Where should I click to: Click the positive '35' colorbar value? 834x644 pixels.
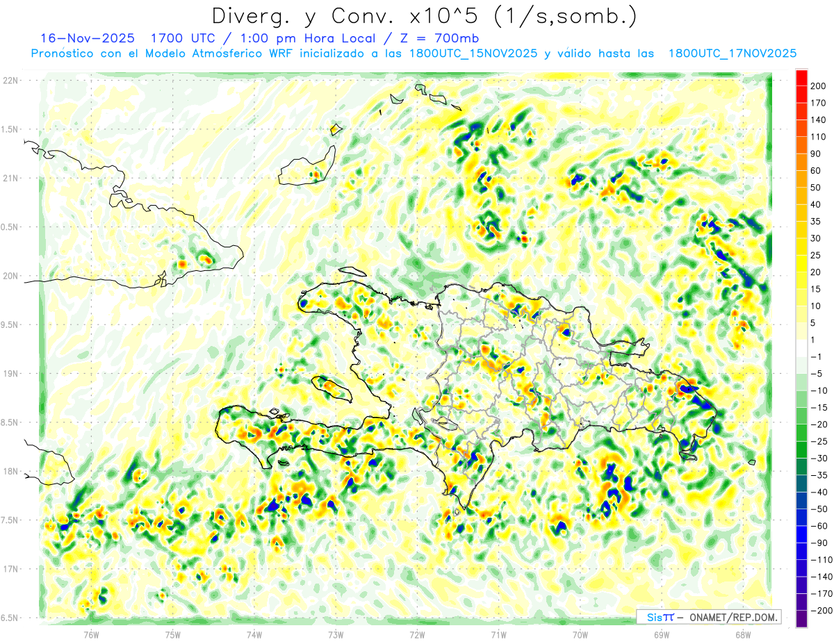pyautogui.click(x=816, y=222)
